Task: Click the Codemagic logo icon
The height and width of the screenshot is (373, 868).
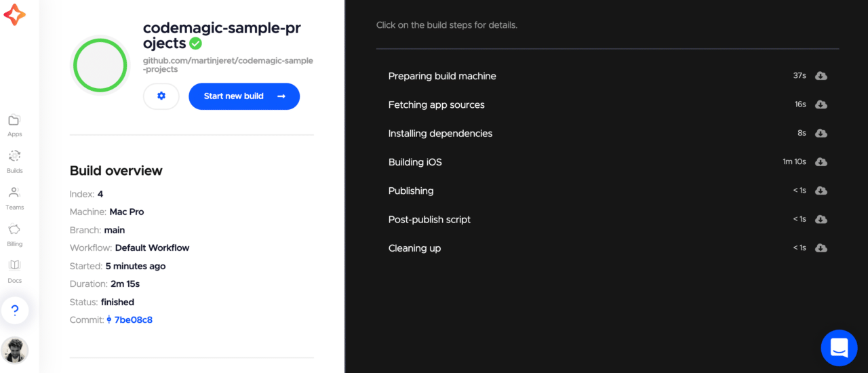Action: pos(14,15)
